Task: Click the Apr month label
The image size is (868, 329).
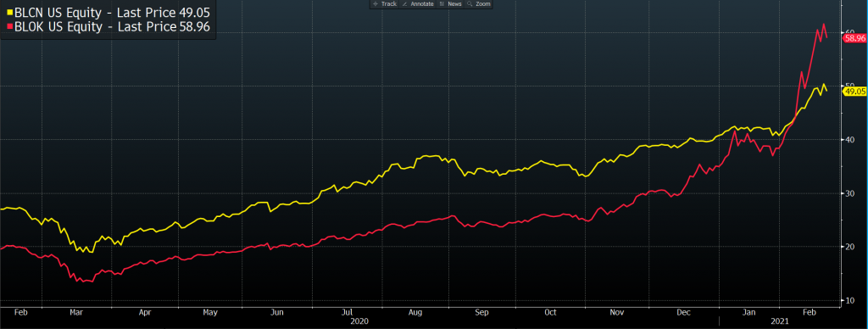Action: coord(144,312)
